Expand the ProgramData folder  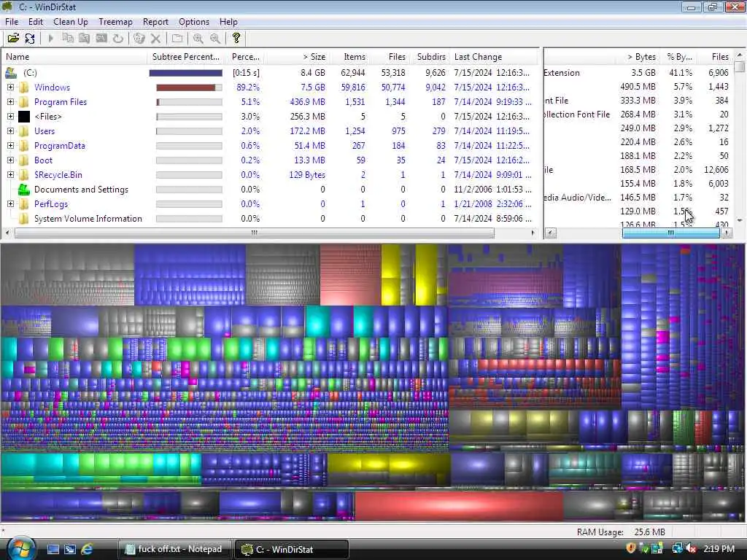tap(10, 146)
